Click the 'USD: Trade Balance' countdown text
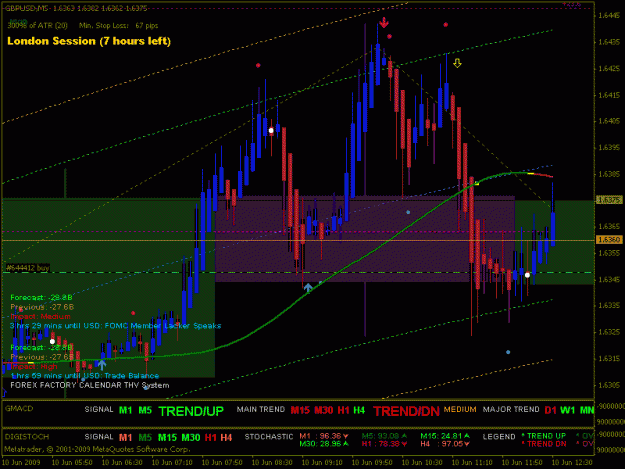 point(85,376)
